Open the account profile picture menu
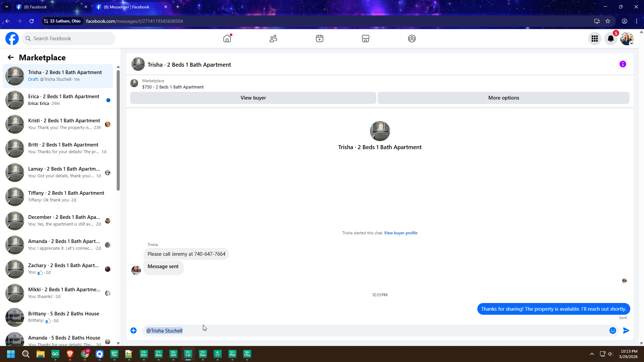Screen dimensions: 644x362 click(x=627, y=39)
